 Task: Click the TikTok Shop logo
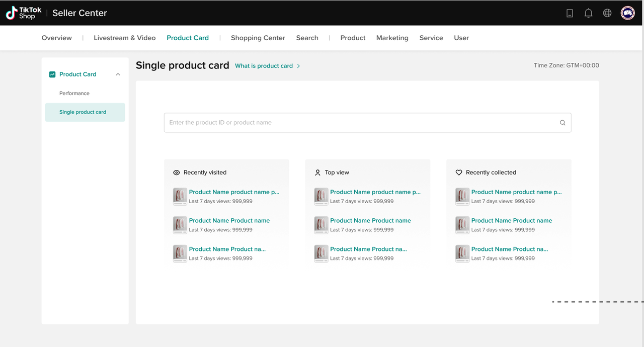[24, 13]
